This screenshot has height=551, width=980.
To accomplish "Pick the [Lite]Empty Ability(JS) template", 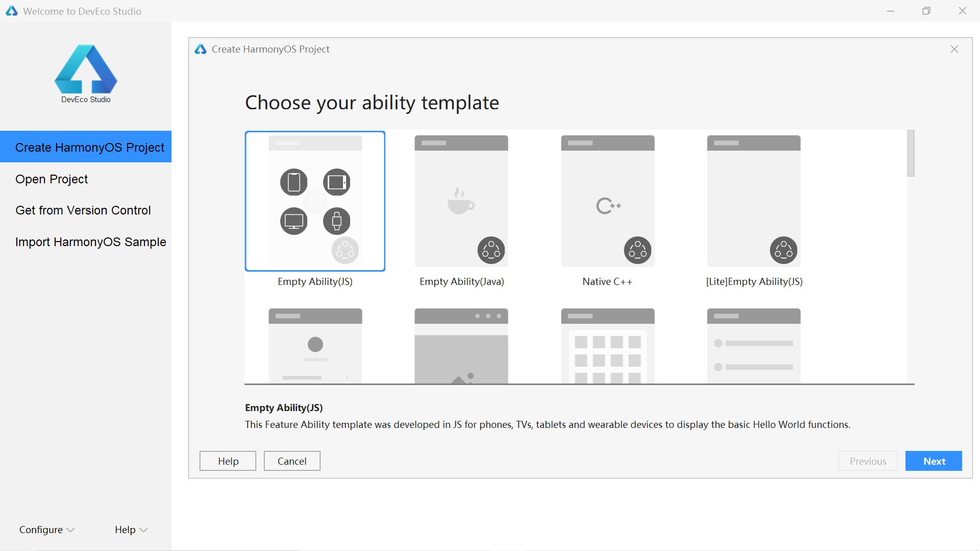I will tap(754, 201).
